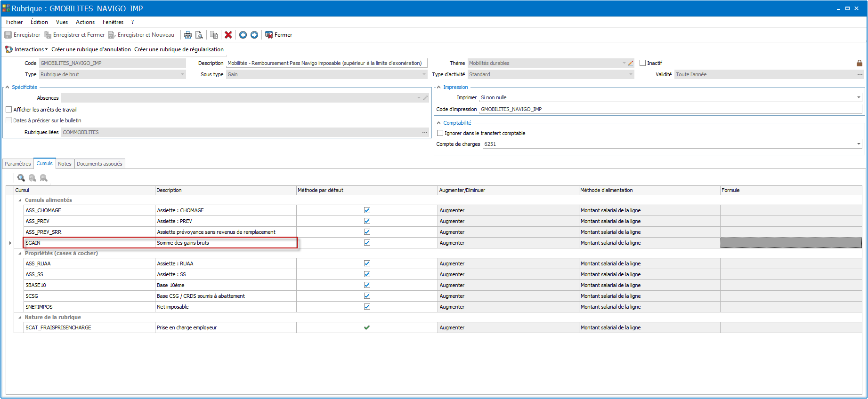868x399 pixels.
Task: Open the Type d'activité dropdown
Action: 631,74
